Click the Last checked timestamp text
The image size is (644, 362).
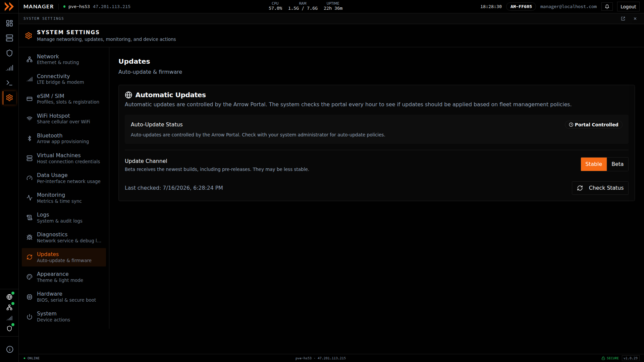174,188
